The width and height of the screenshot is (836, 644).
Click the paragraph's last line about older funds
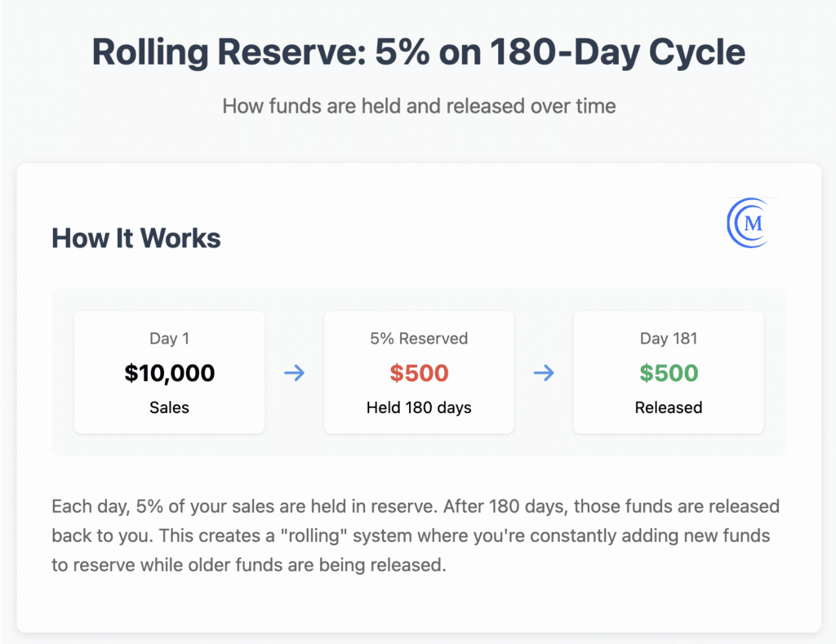click(x=248, y=566)
